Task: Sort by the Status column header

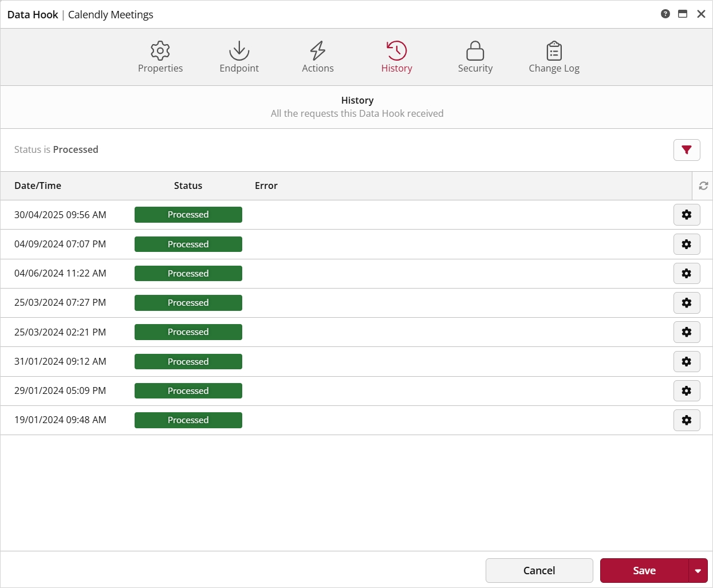Action: coord(188,186)
